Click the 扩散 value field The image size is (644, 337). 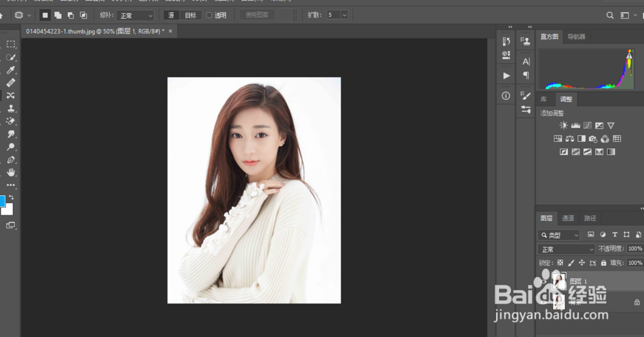(x=334, y=15)
